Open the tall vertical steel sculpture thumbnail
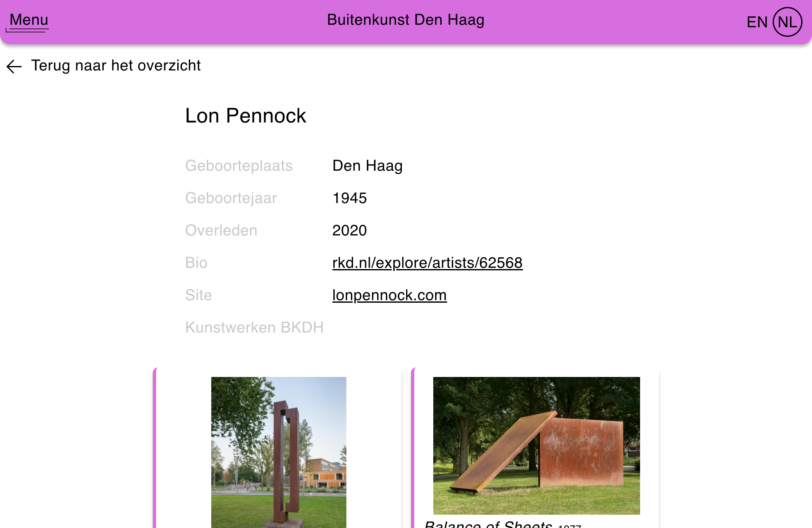Viewport: 812px width, 528px height. 278,452
